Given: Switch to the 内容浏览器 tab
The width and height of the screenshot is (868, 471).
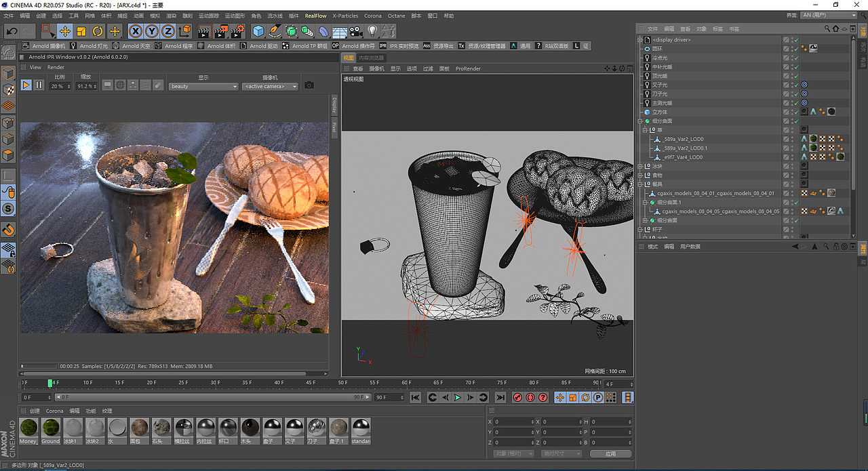Looking at the screenshot, I should coord(372,58).
